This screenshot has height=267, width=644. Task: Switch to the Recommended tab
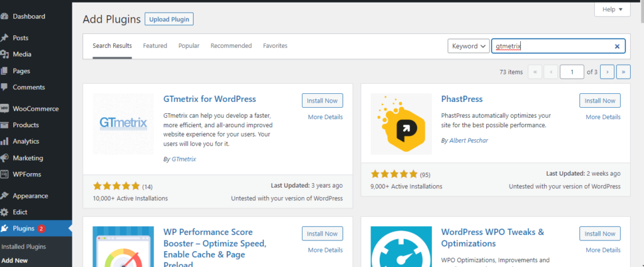click(231, 46)
